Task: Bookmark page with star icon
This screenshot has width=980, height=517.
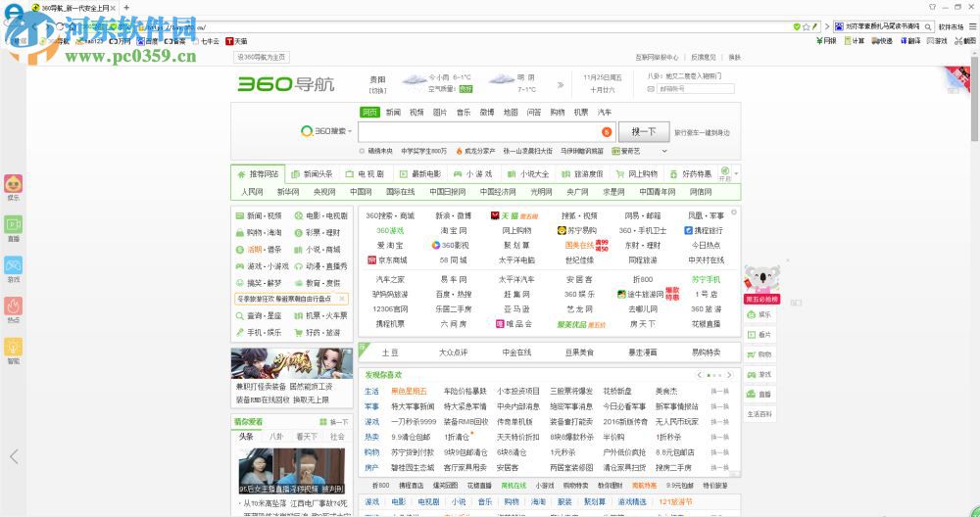Action: (807, 26)
